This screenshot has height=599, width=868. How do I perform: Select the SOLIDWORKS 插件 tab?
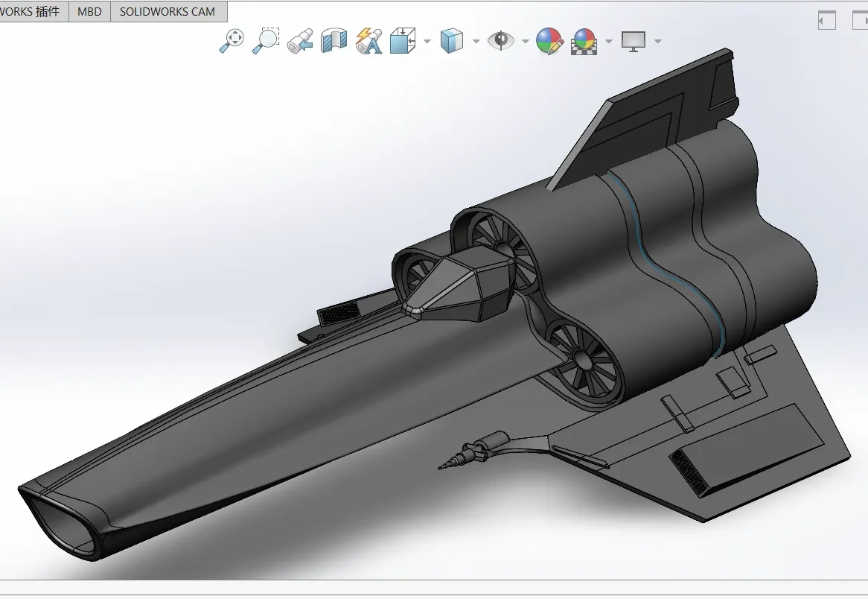pos(30,11)
